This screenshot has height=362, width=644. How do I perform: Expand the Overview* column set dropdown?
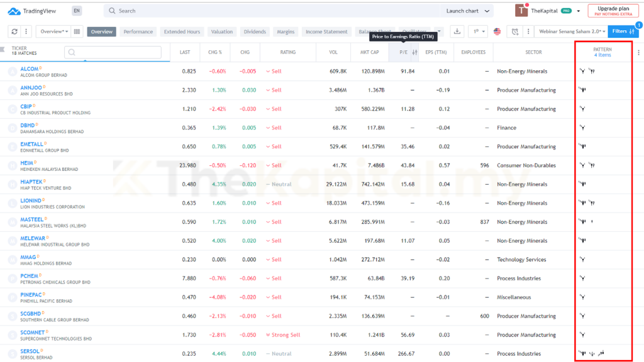pyautogui.click(x=53, y=31)
